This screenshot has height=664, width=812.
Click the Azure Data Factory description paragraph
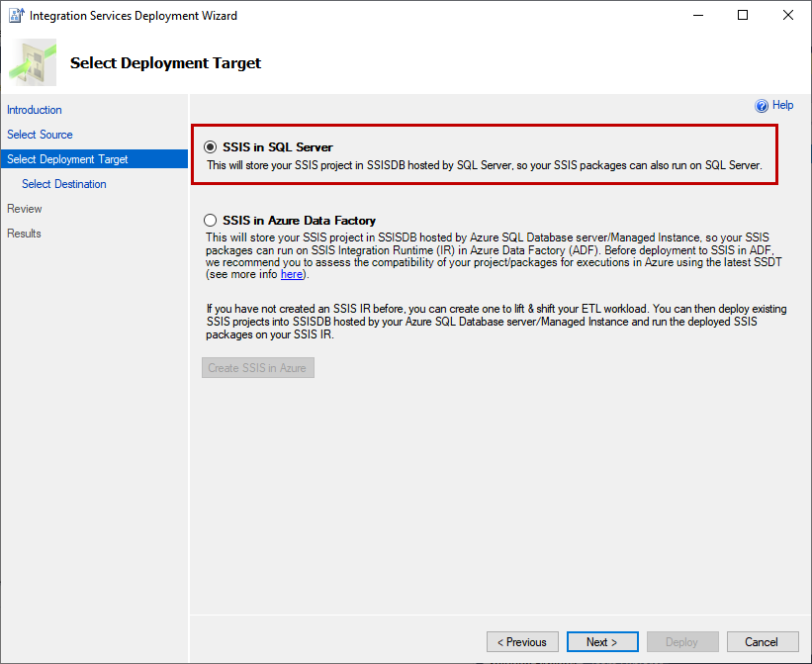pyautogui.click(x=494, y=256)
